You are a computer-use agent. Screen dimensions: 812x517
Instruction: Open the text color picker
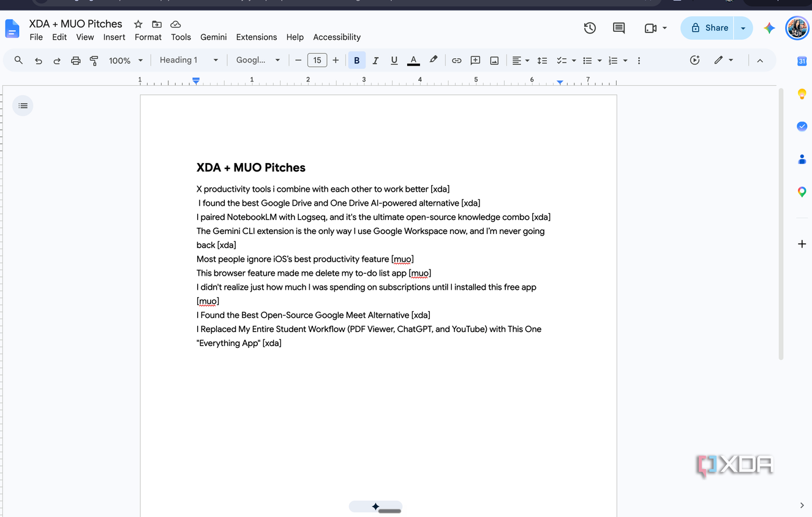point(413,61)
